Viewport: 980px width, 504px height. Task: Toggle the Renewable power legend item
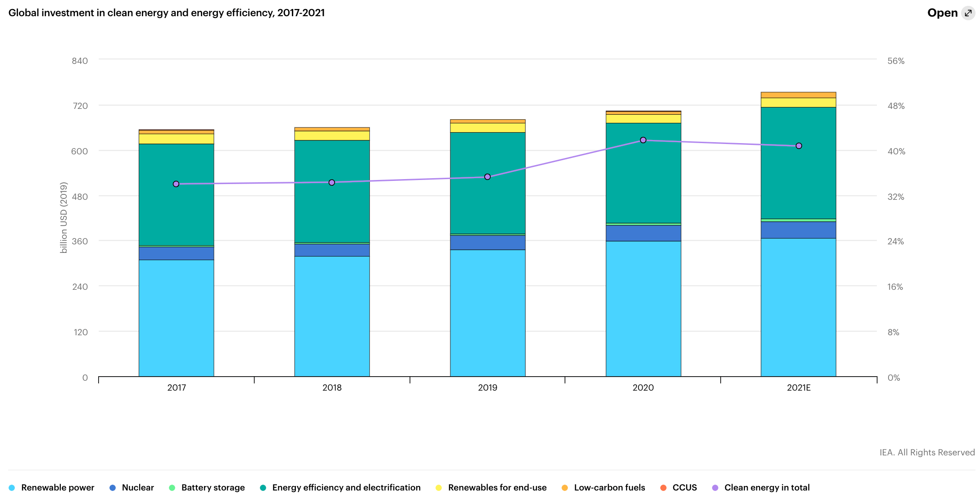click(51, 487)
